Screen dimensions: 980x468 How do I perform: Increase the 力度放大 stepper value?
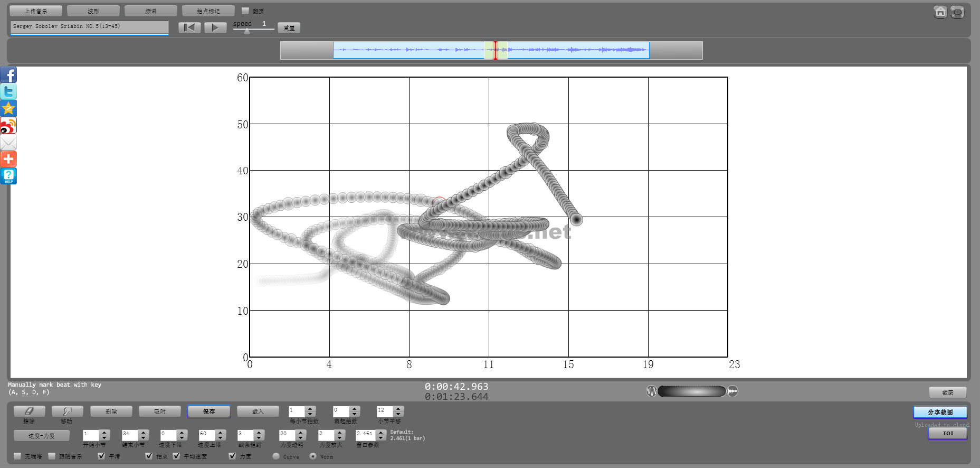coord(340,433)
